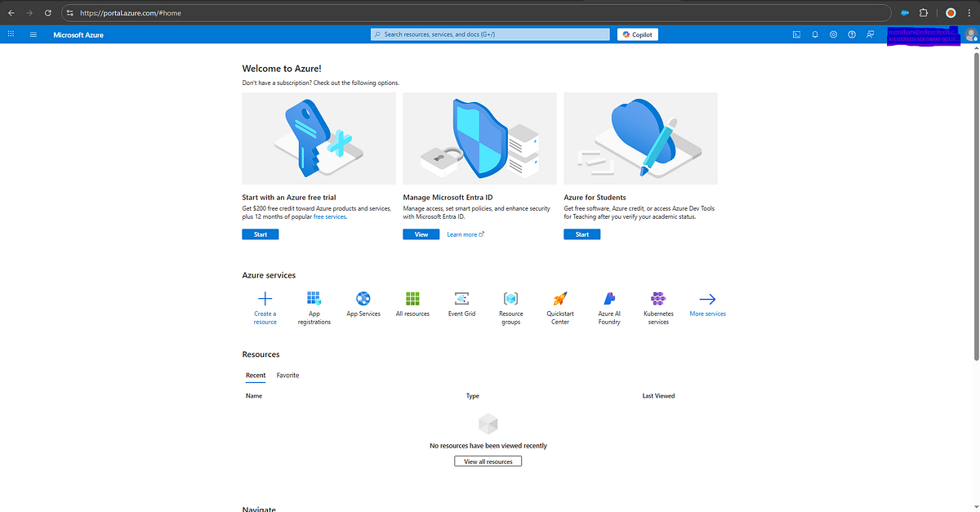Click inside the Azure search bar

tap(488, 34)
